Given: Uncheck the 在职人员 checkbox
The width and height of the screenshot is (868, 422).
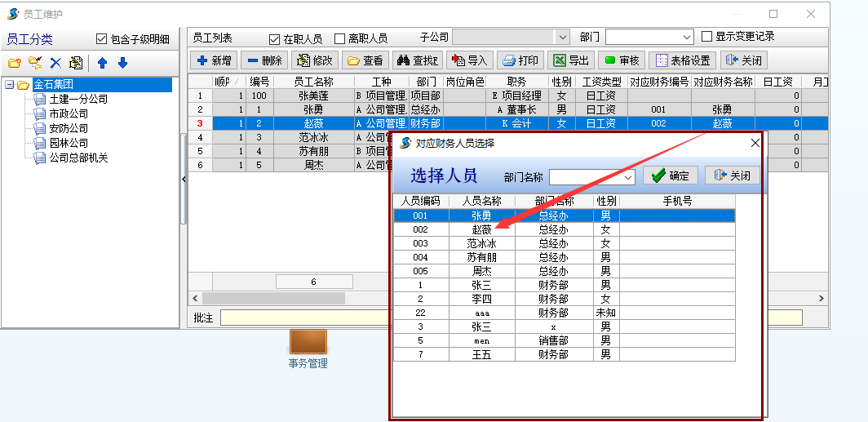Looking at the screenshot, I should coord(275,38).
